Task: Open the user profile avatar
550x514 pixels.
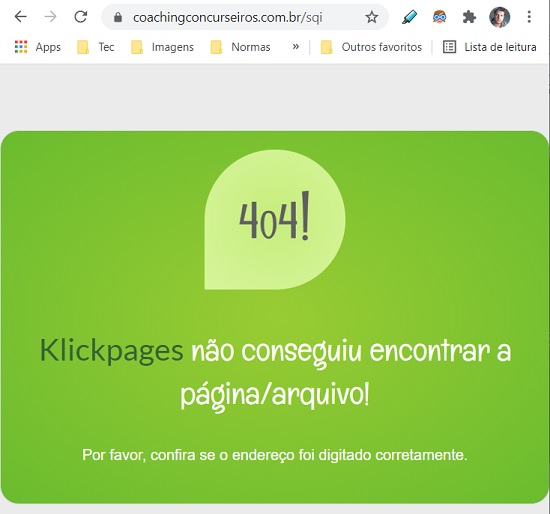Action: (x=499, y=17)
